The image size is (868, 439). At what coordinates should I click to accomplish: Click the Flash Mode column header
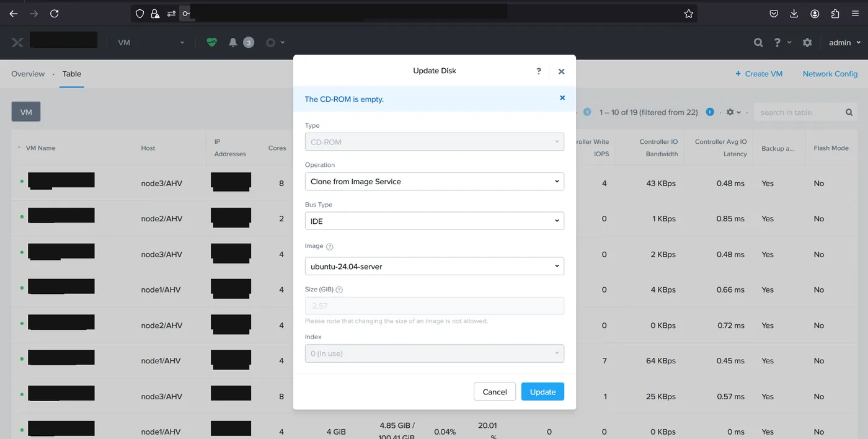click(x=831, y=148)
